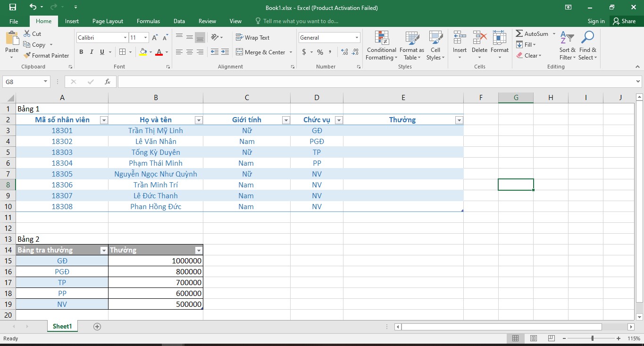Open the General number format dropdown

pyautogui.click(x=357, y=38)
